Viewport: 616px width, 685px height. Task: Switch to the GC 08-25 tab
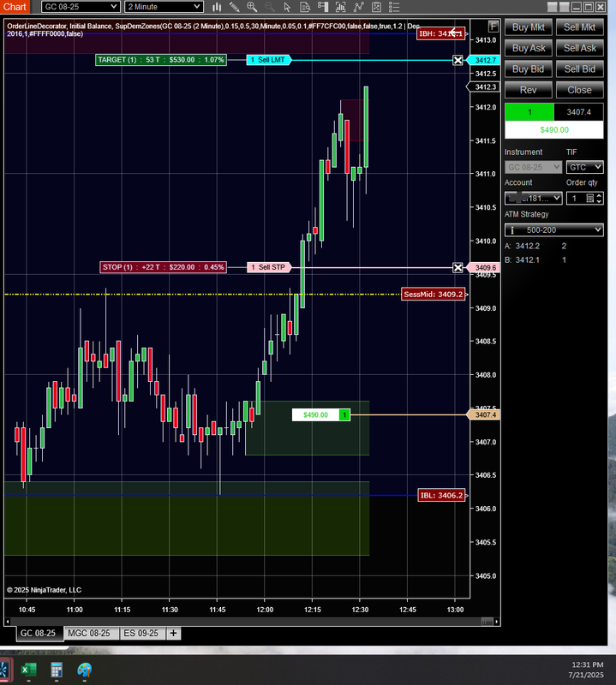(38, 633)
